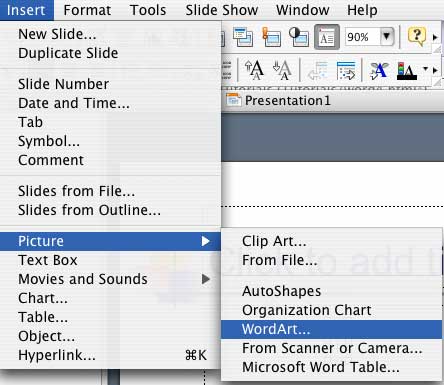444x385 pixels.
Task: Click the Font Color icon
Action: point(407,71)
